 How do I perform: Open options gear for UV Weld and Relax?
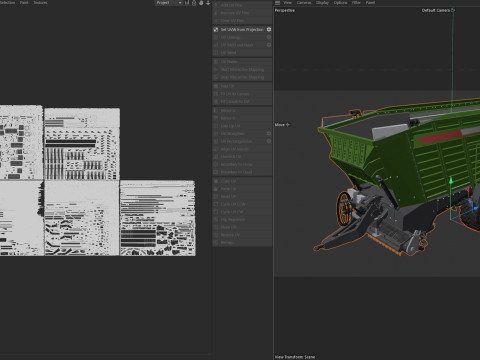pyautogui.click(x=269, y=45)
